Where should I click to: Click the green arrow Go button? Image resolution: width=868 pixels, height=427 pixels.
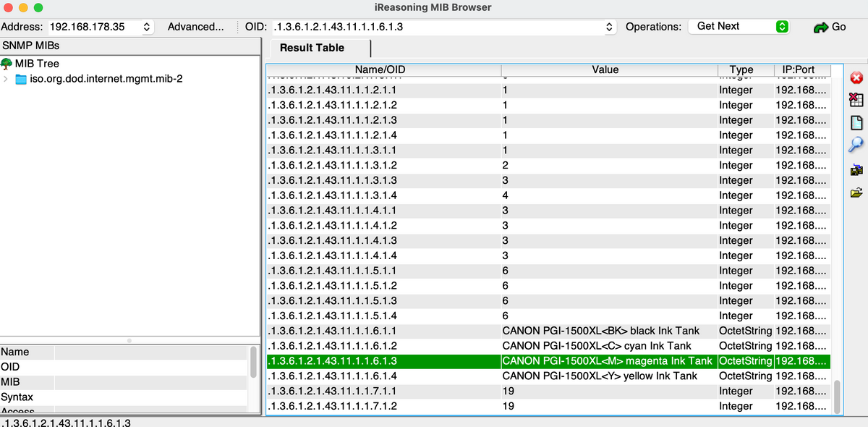point(830,27)
